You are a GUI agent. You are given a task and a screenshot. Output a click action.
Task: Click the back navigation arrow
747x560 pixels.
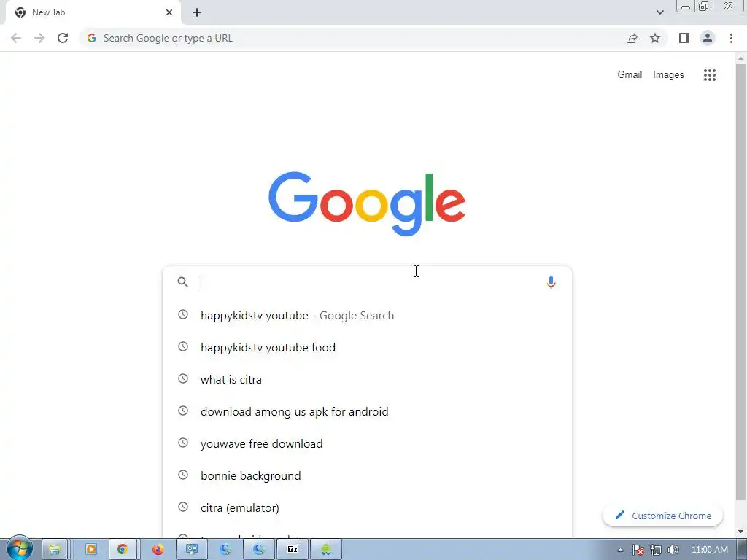(x=16, y=38)
